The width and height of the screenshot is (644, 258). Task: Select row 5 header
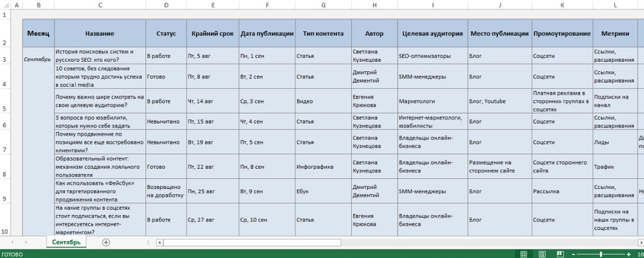(6, 108)
